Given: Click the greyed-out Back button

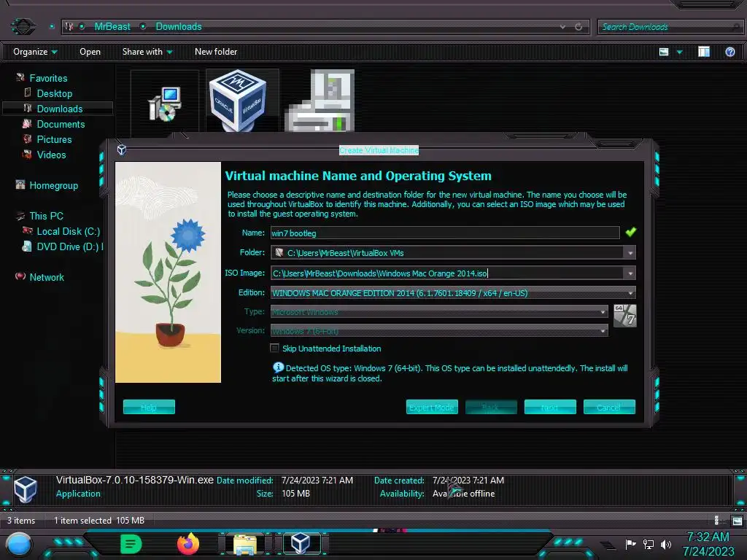Looking at the screenshot, I should click(x=491, y=407).
